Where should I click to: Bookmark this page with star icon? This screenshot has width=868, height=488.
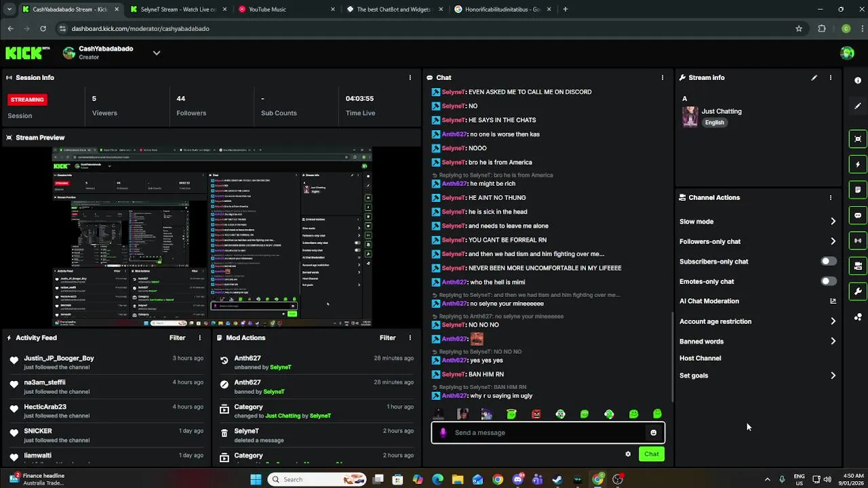point(799,28)
